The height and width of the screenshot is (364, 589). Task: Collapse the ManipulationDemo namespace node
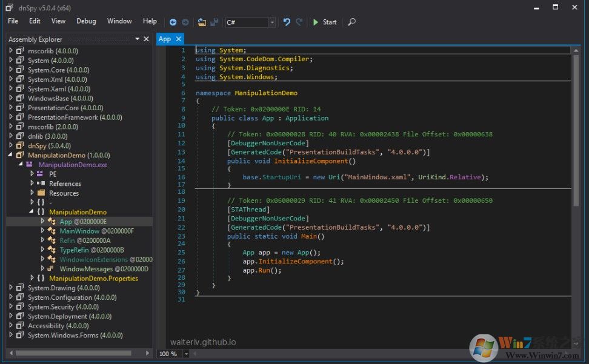(32, 212)
